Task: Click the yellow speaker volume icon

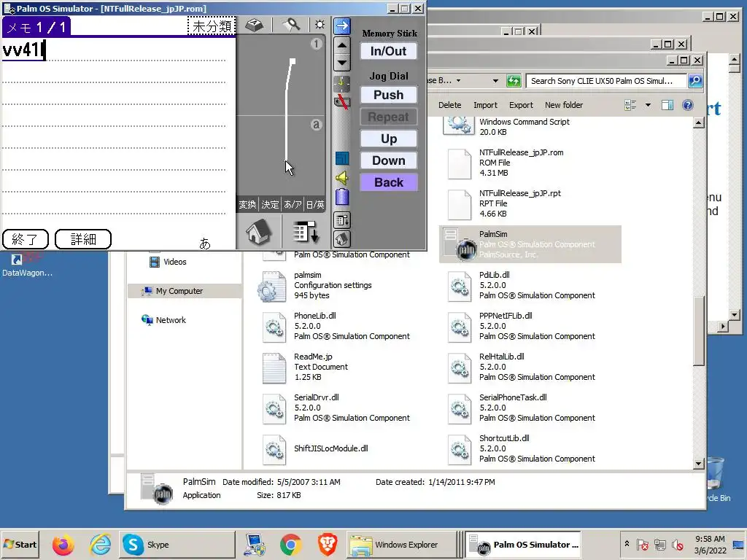Action: [342, 178]
